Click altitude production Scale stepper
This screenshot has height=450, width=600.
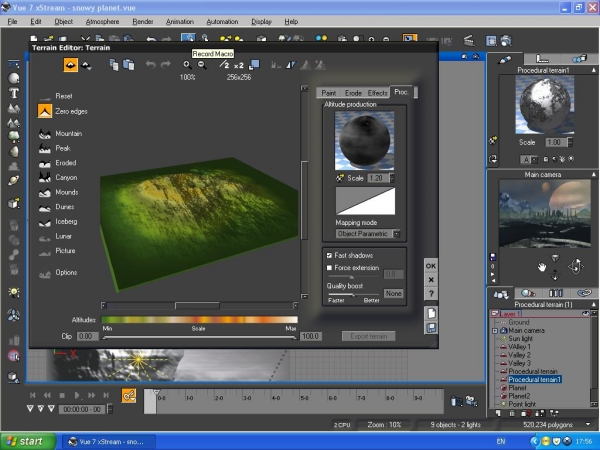coord(392,178)
